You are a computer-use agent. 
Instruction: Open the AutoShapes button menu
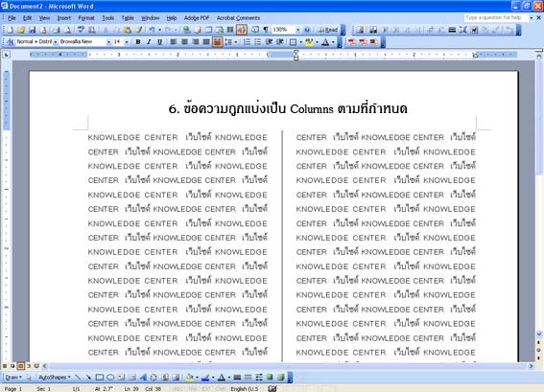click(x=54, y=377)
